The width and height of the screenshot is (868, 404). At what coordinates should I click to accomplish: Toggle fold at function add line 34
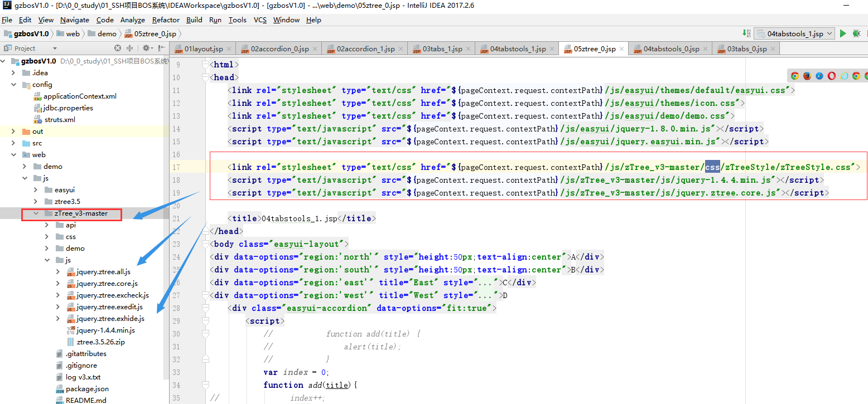click(x=206, y=385)
